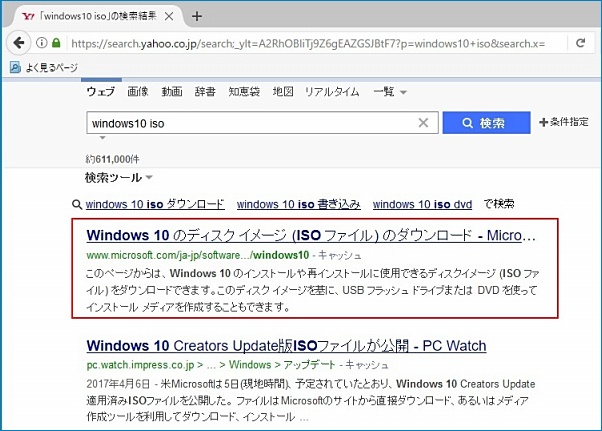
Task: Click the 約611,000件 result count text
Action: pos(112,159)
